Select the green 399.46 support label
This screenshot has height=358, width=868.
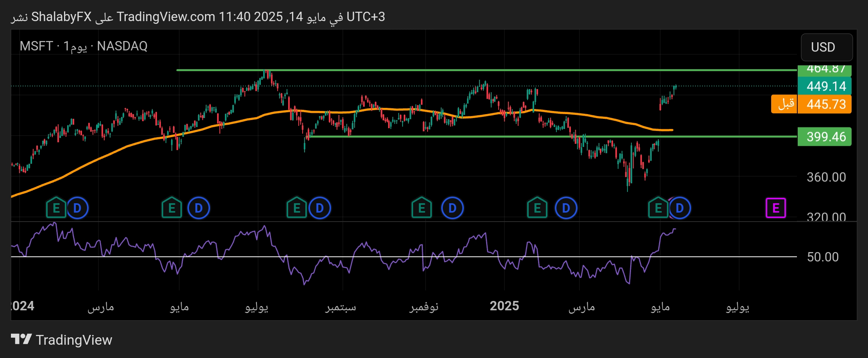(x=825, y=137)
